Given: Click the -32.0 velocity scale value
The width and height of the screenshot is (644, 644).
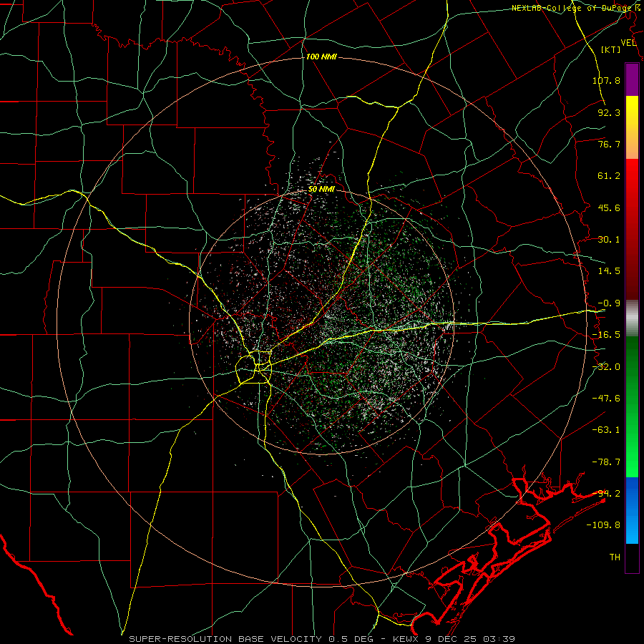Looking at the screenshot, I should point(606,367).
